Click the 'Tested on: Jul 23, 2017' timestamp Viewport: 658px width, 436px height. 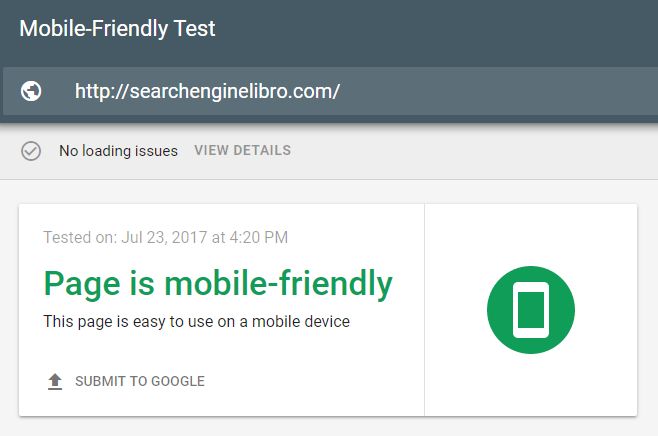point(166,237)
